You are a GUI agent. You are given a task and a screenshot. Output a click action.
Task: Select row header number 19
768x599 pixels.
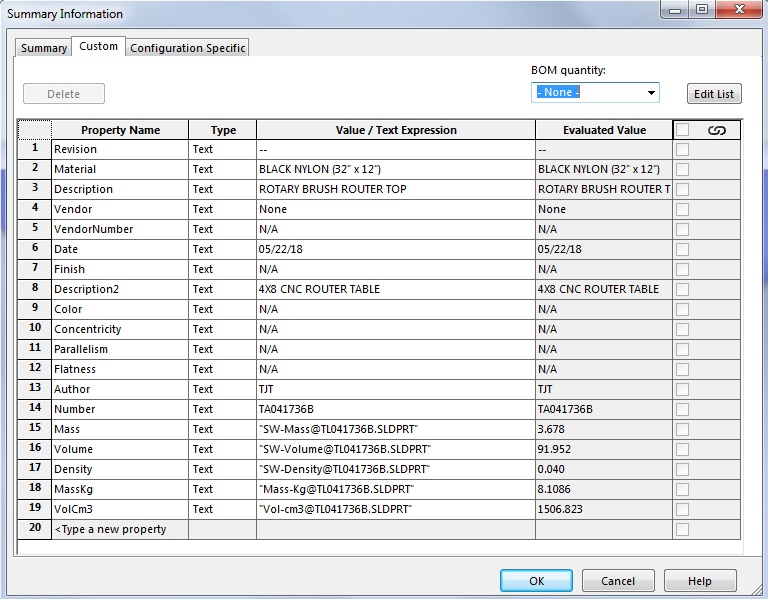34,509
